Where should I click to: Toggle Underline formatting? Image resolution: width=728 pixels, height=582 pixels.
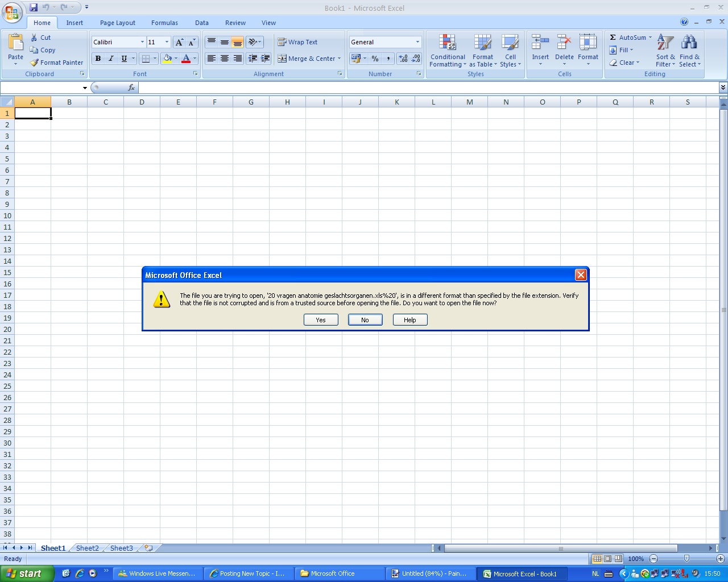(x=124, y=59)
